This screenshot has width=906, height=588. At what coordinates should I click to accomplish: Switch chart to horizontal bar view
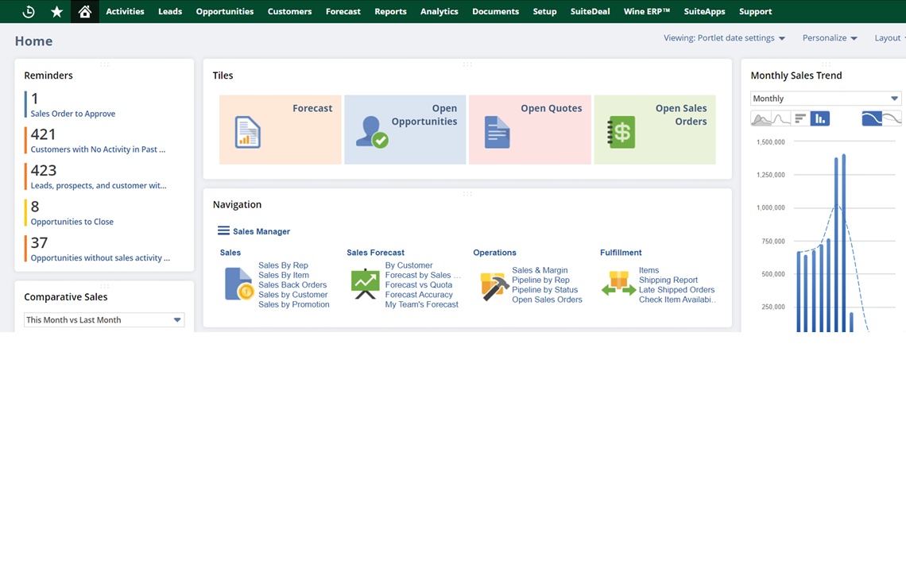[800, 119]
